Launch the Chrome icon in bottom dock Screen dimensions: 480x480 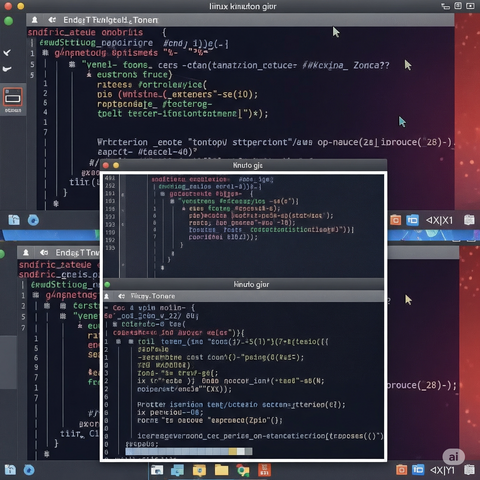(243, 470)
